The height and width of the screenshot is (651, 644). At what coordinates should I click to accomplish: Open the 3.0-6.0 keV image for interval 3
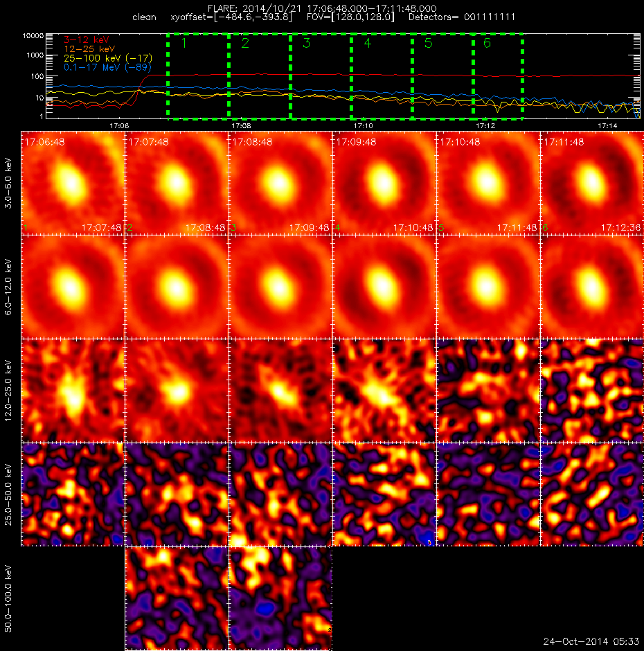pos(280,183)
